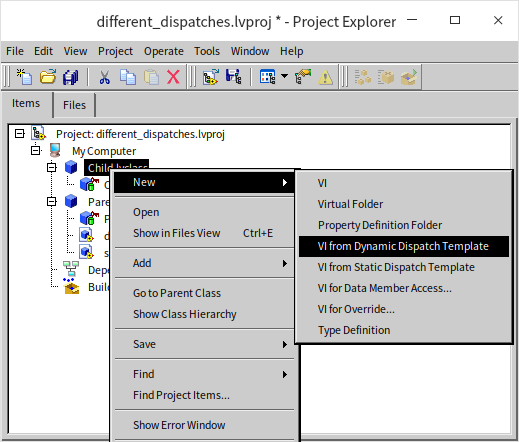Click the Cut scissors icon

[104, 77]
